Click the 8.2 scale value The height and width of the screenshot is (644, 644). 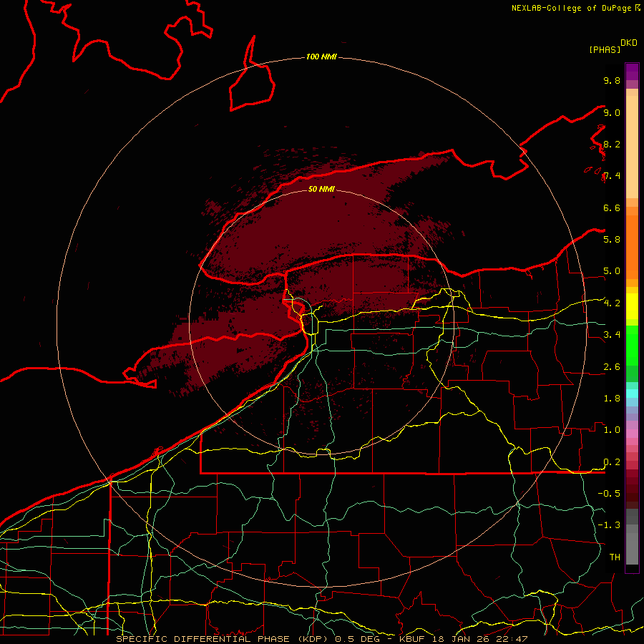coord(612,144)
